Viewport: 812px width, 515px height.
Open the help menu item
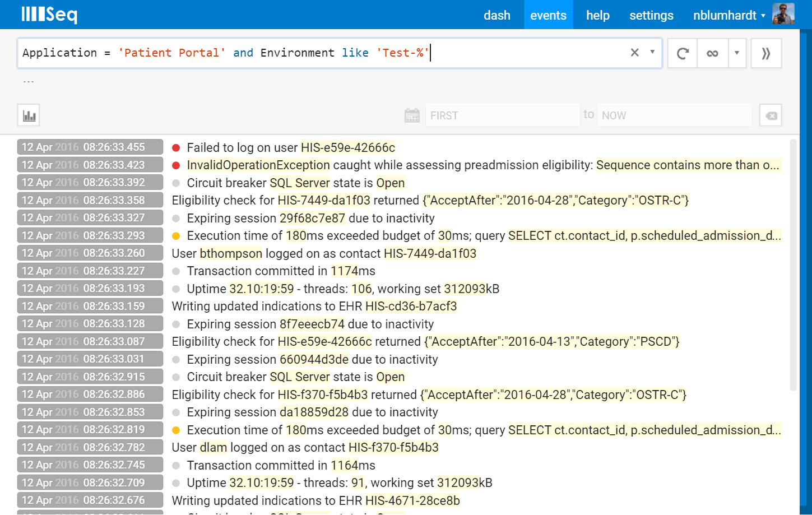click(598, 15)
